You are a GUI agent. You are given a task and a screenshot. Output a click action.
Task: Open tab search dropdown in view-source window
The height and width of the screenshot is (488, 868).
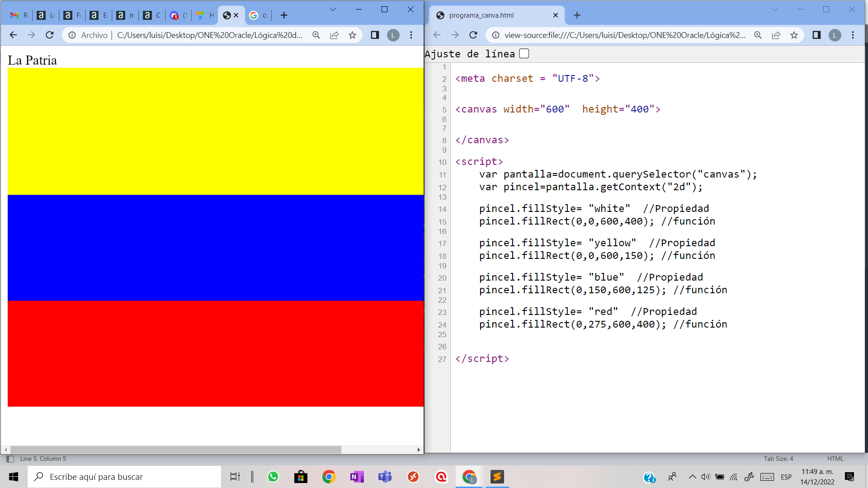[x=774, y=9]
